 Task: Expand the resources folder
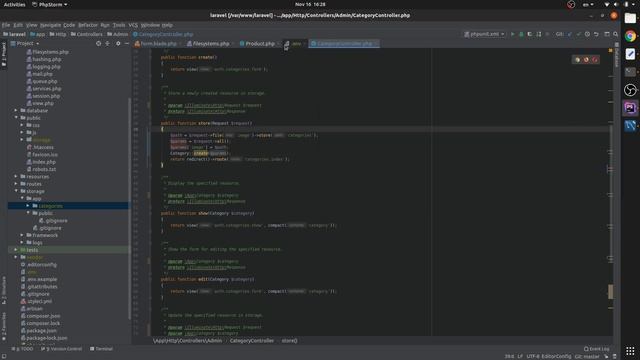point(16,176)
